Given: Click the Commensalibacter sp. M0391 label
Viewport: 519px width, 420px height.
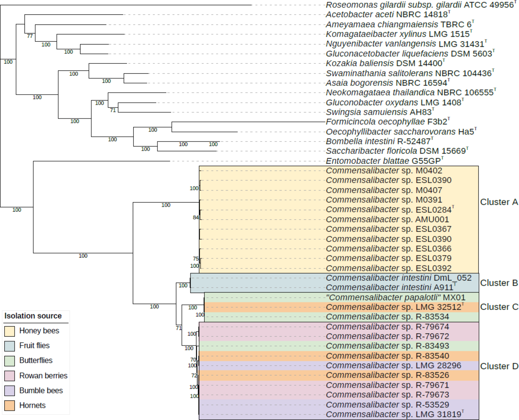Looking at the screenshot, I should (384, 200).
